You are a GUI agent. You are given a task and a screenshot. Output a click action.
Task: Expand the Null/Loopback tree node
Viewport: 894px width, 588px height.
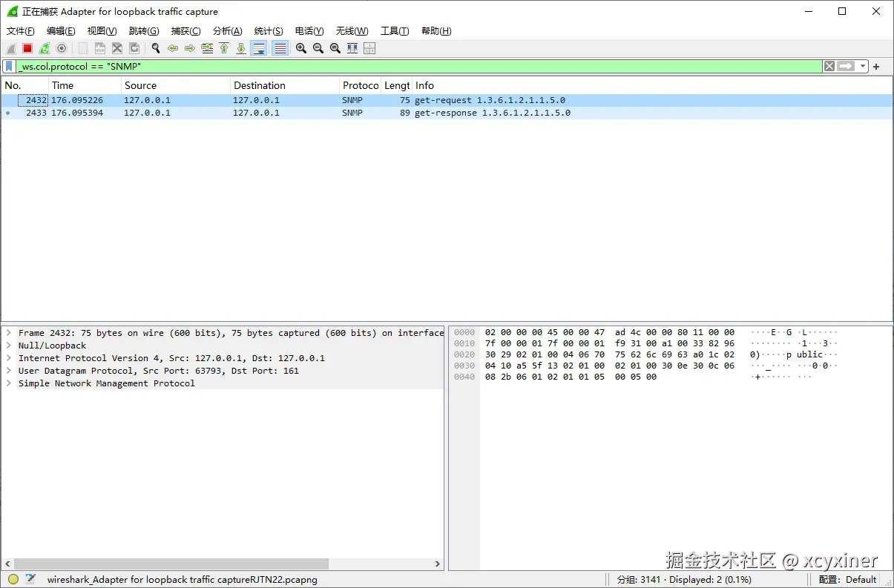click(9, 346)
